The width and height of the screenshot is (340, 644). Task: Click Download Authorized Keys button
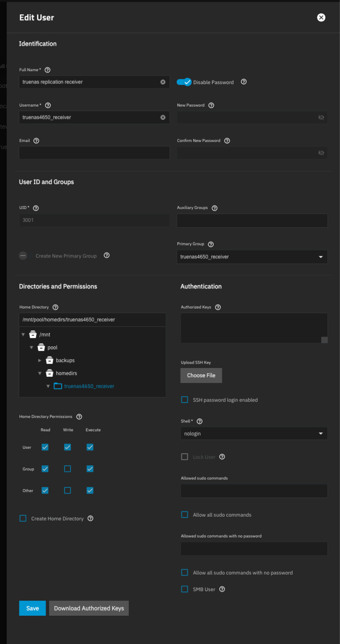(x=89, y=608)
